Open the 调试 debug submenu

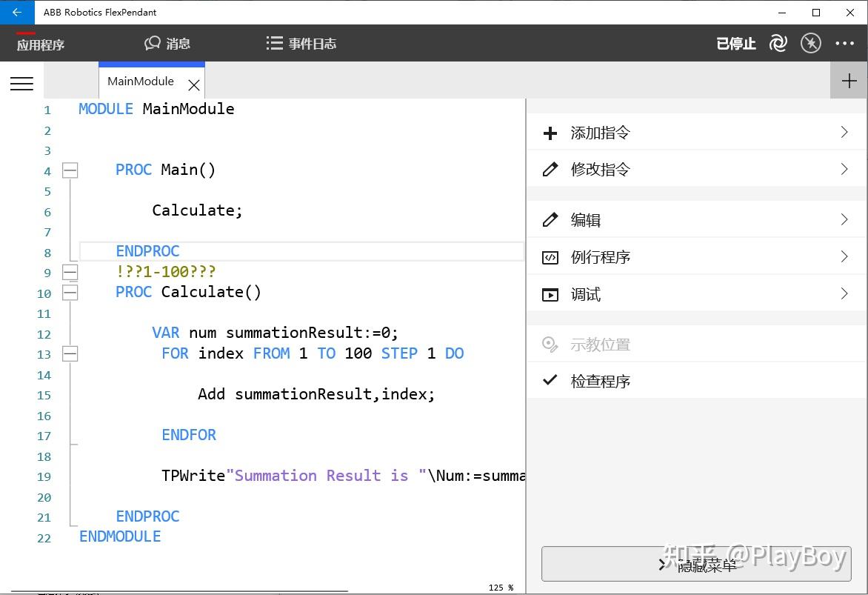point(696,294)
